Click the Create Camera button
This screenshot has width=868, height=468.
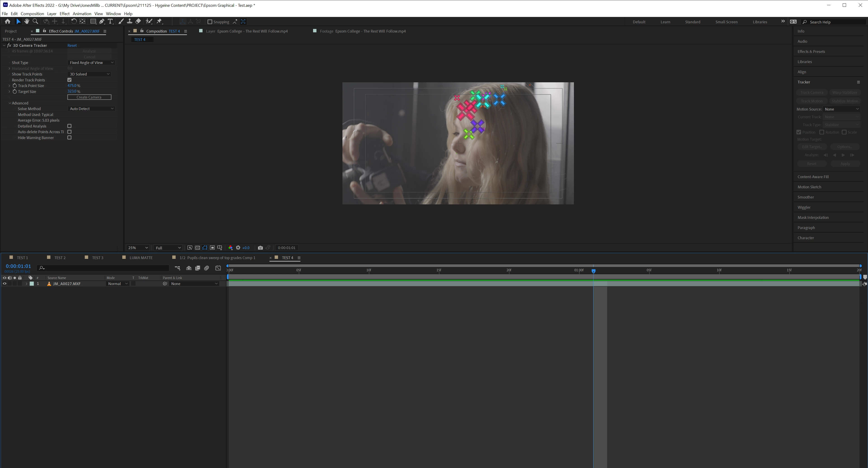(89, 97)
